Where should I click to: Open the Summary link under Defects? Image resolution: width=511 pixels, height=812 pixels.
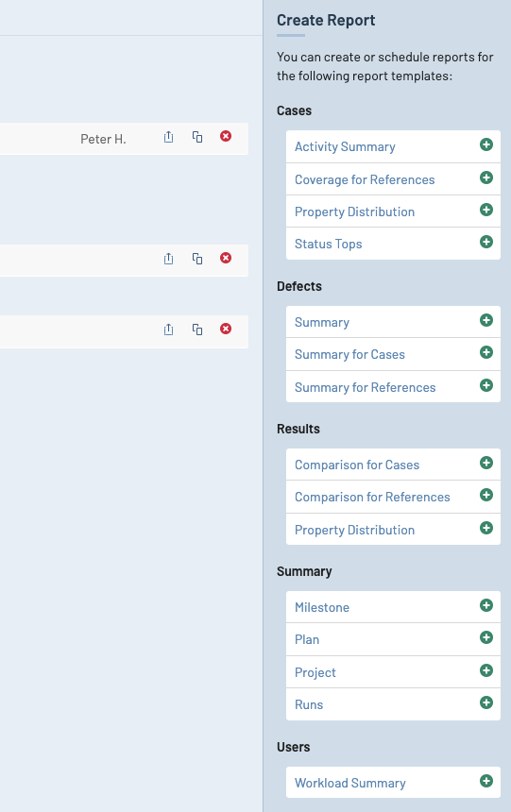pyautogui.click(x=322, y=322)
